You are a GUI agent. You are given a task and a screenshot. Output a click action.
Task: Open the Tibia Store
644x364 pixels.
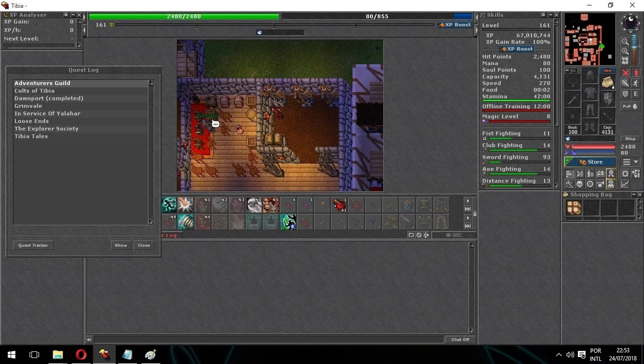coord(590,162)
